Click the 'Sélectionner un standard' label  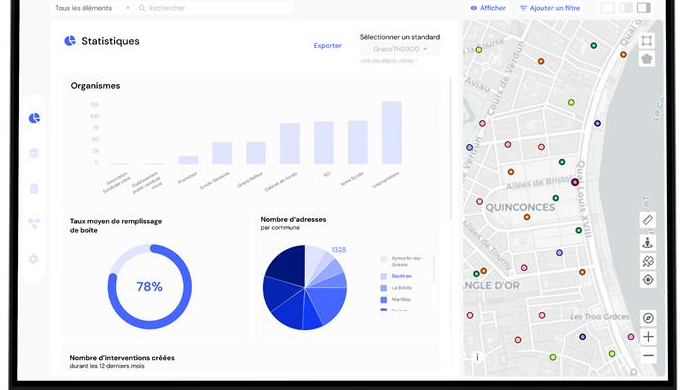point(400,37)
